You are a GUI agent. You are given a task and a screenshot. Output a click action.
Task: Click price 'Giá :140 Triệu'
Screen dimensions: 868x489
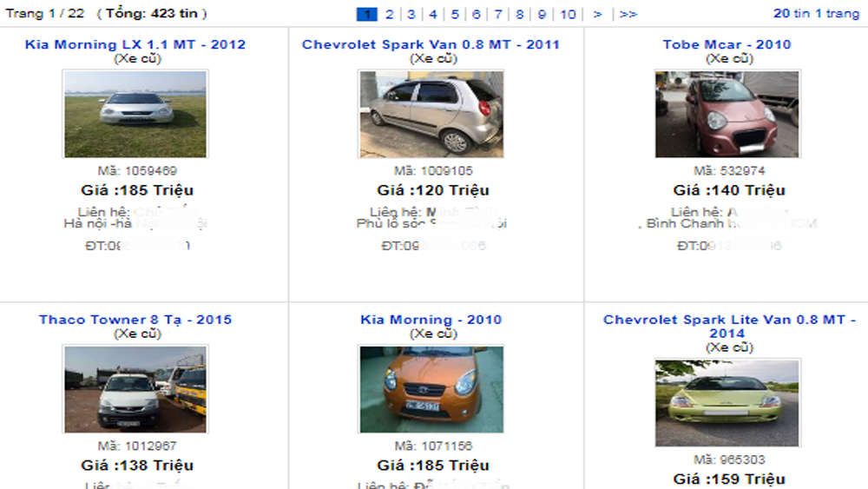tap(729, 190)
